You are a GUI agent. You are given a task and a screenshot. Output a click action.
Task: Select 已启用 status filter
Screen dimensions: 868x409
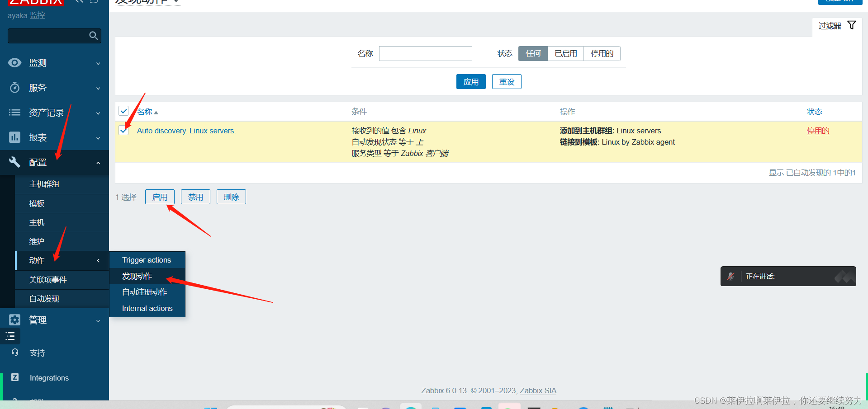tap(566, 53)
